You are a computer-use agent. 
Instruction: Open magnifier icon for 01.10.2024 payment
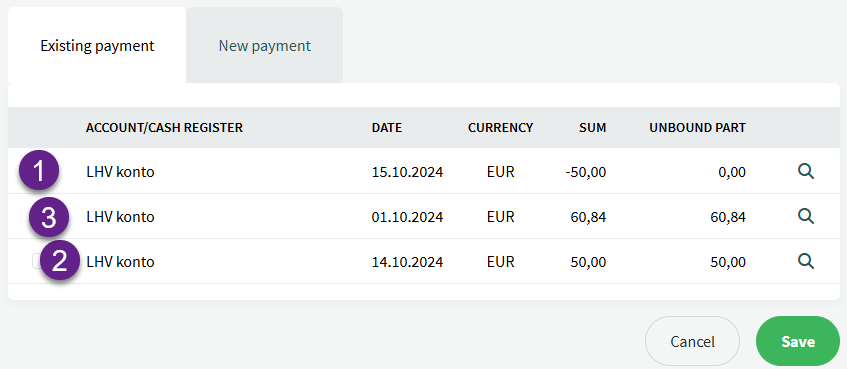tap(806, 216)
